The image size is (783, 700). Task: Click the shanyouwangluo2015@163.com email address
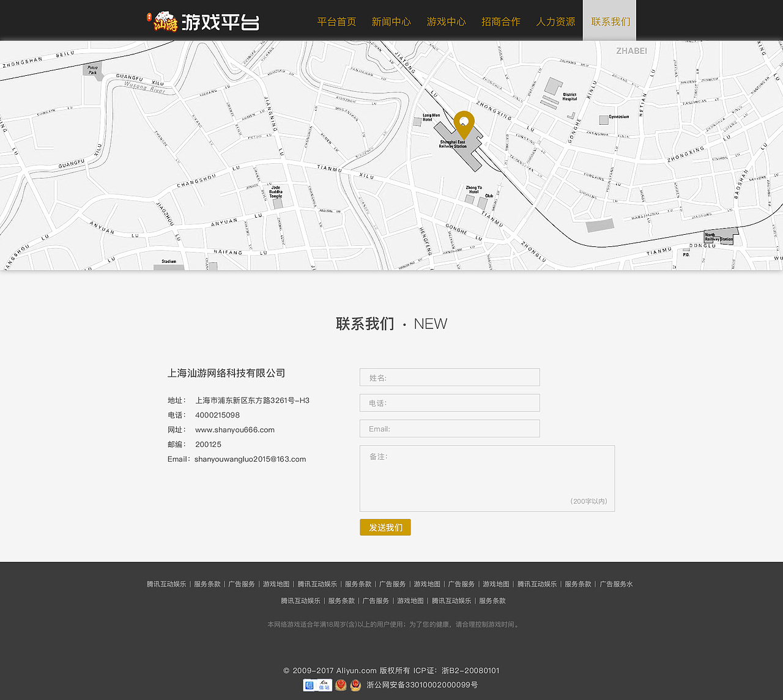[x=250, y=459]
